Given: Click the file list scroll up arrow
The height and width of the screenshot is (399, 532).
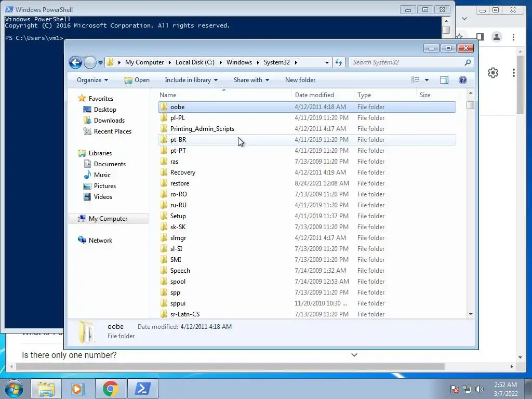Looking at the screenshot, I should tap(471, 94).
